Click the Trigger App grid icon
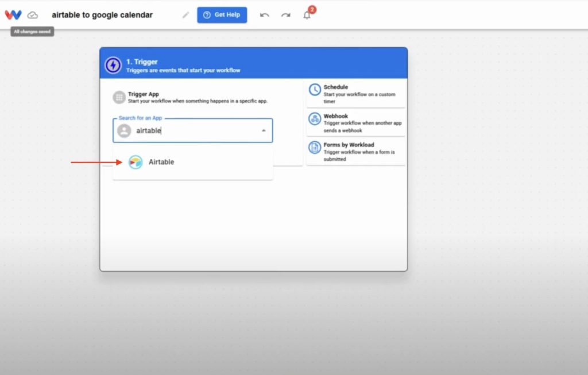This screenshot has height=375, width=588. click(x=119, y=98)
